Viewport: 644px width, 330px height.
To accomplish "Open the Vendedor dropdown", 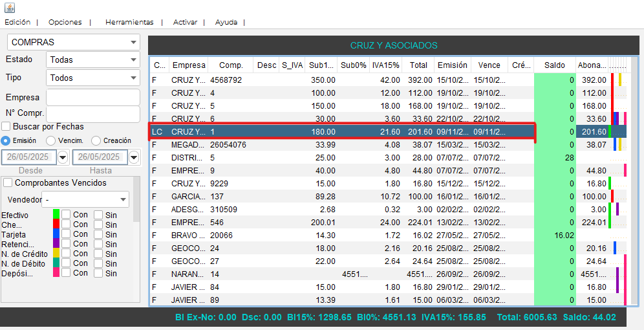I will [85, 199].
